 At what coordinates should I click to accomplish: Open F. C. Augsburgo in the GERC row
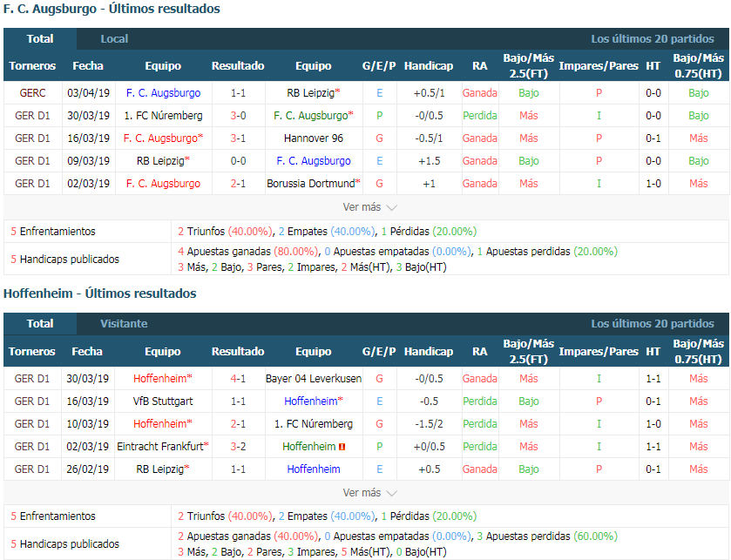(163, 92)
